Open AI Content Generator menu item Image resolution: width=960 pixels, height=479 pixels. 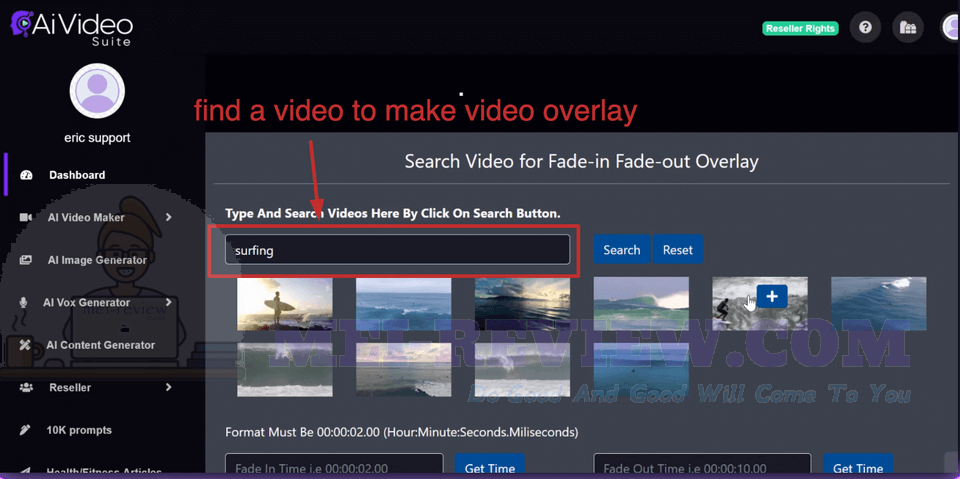(100, 345)
